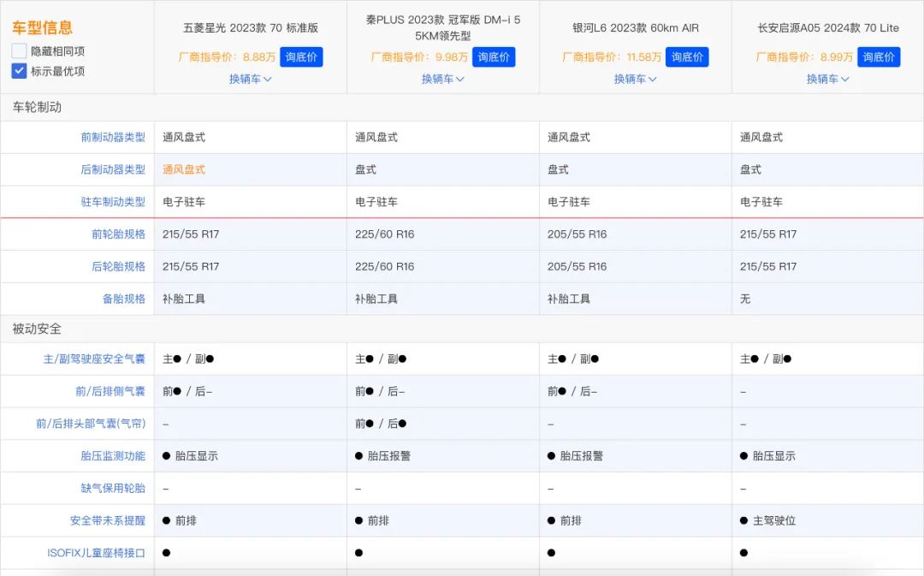Click 主驾驶位 in the 安全带未系提醒 row
924x576 pixels.
pyautogui.click(x=774, y=520)
